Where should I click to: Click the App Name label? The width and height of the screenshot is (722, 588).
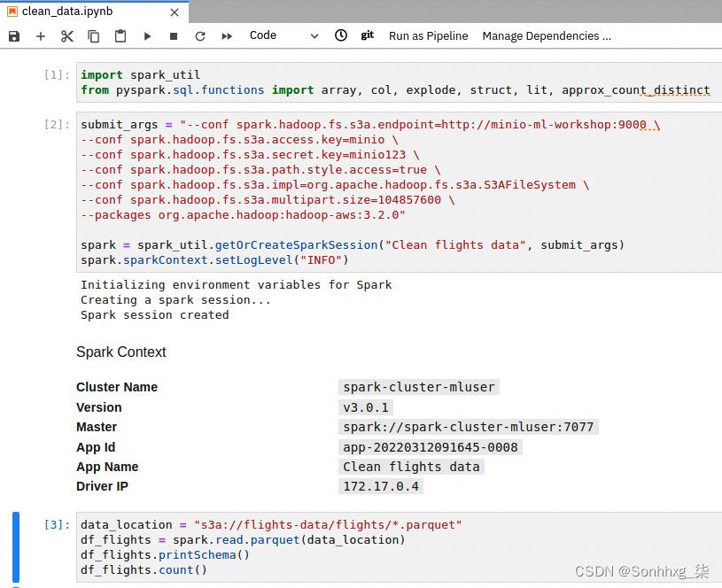pyautogui.click(x=107, y=467)
